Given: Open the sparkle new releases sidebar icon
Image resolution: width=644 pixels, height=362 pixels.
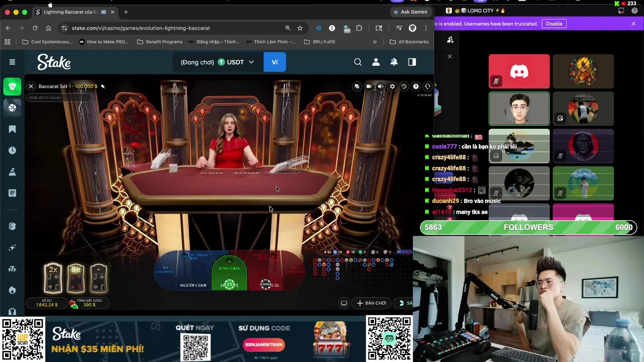Looking at the screenshot, I should 12,247.
